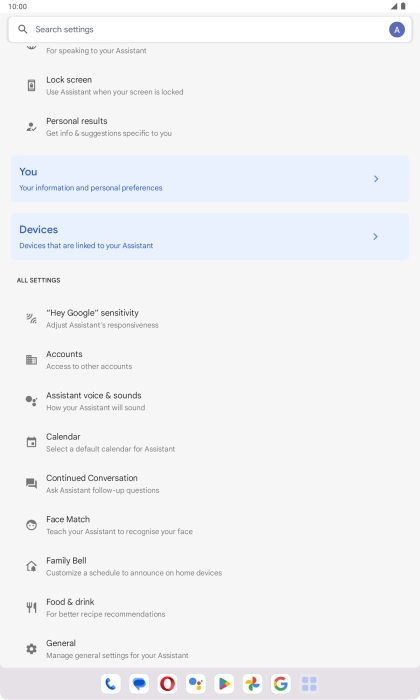The width and height of the screenshot is (420, 700).
Task: Launch Google Assistant dock icon
Action: [x=195, y=683]
